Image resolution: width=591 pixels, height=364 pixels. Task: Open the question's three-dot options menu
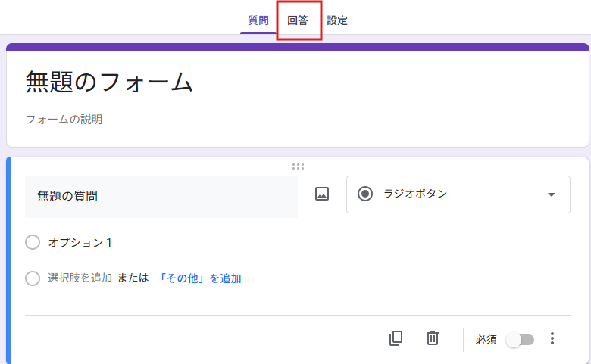552,338
